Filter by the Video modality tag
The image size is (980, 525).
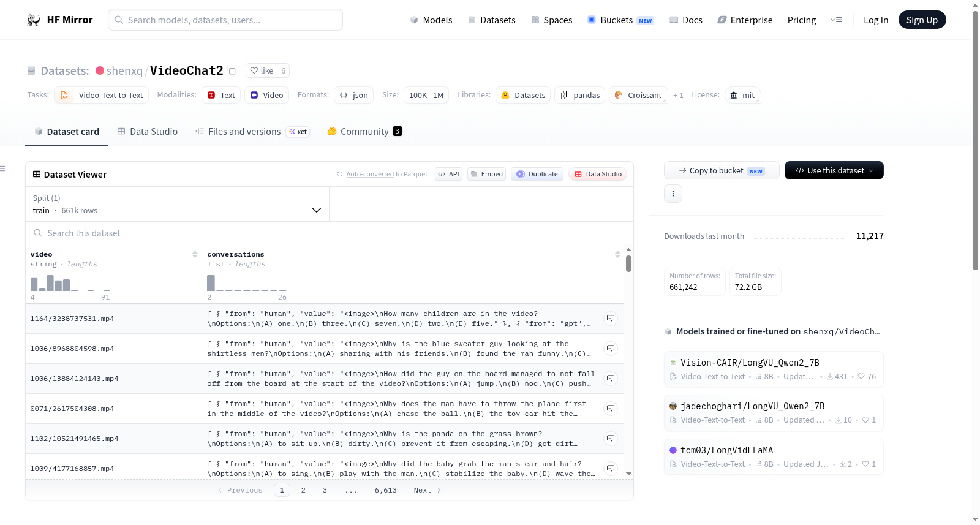coord(266,95)
